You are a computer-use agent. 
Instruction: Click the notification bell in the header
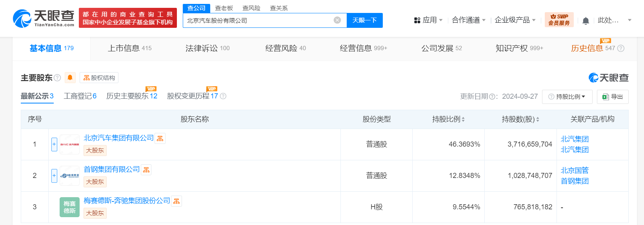(x=586, y=21)
